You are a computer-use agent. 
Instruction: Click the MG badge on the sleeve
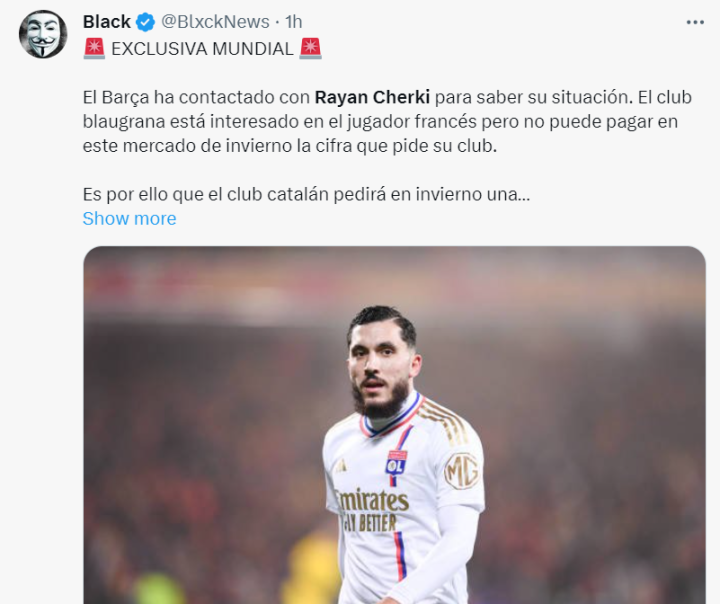(x=462, y=470)
